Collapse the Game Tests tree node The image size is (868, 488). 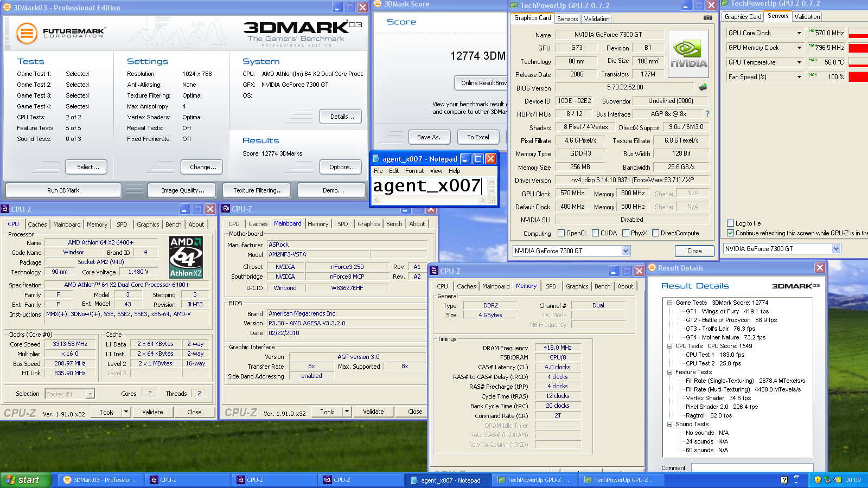tap(669, 303)
